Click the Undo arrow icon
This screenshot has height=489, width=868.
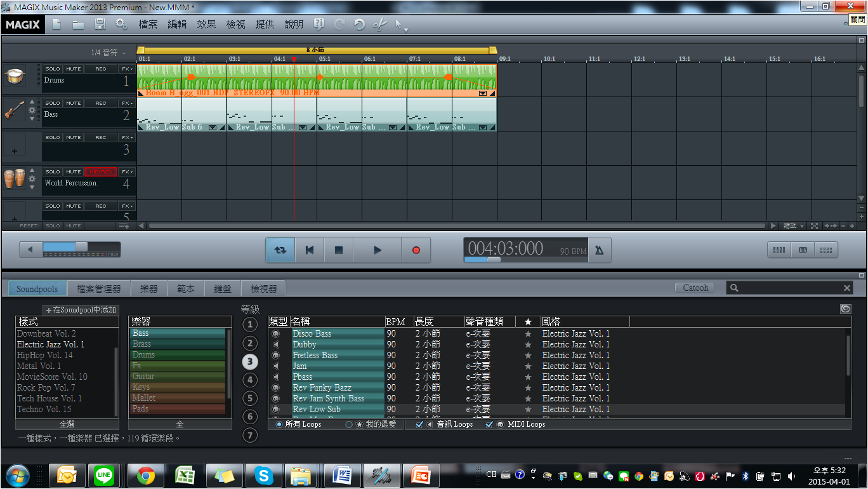(x=359, y=25)
